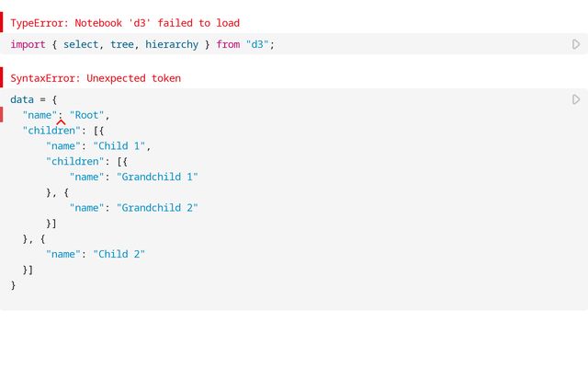Viewport: 588px width, 368px height.
Task: Place cursor after the final closing brace
Action: click(16, 285)
